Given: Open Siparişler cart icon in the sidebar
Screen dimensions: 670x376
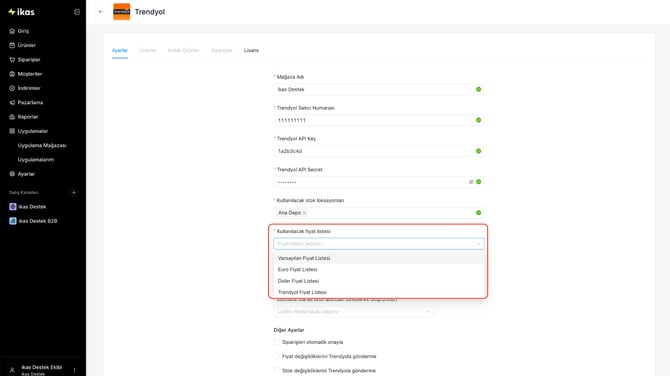Looking at the screenshot, I should pyautogui.click(x=12, y=59).
